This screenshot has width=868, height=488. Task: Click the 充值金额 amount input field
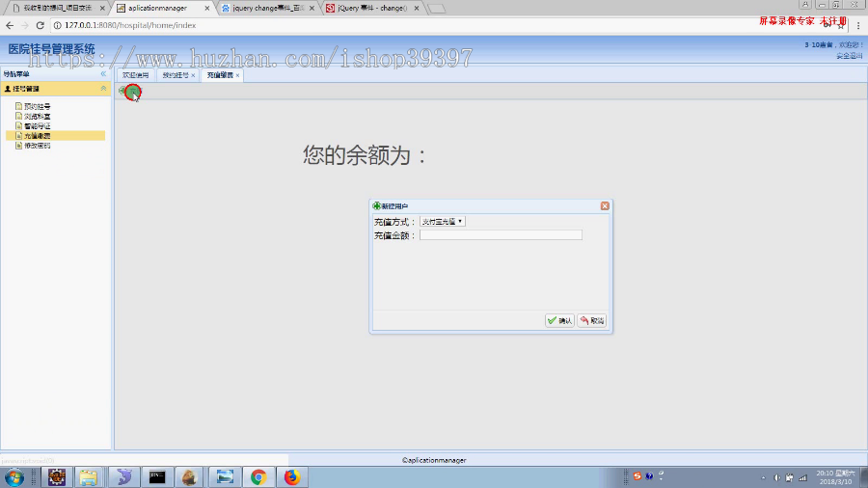[x=501, y=235]
